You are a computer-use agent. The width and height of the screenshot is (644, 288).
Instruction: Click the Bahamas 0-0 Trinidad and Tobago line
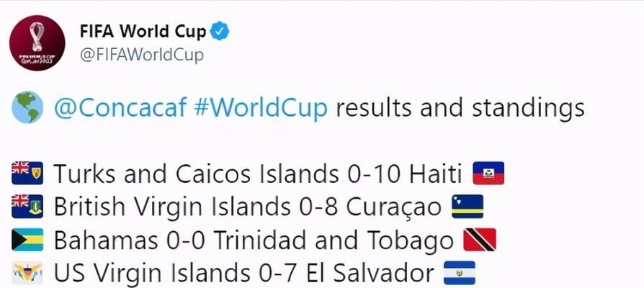point(254,240)
